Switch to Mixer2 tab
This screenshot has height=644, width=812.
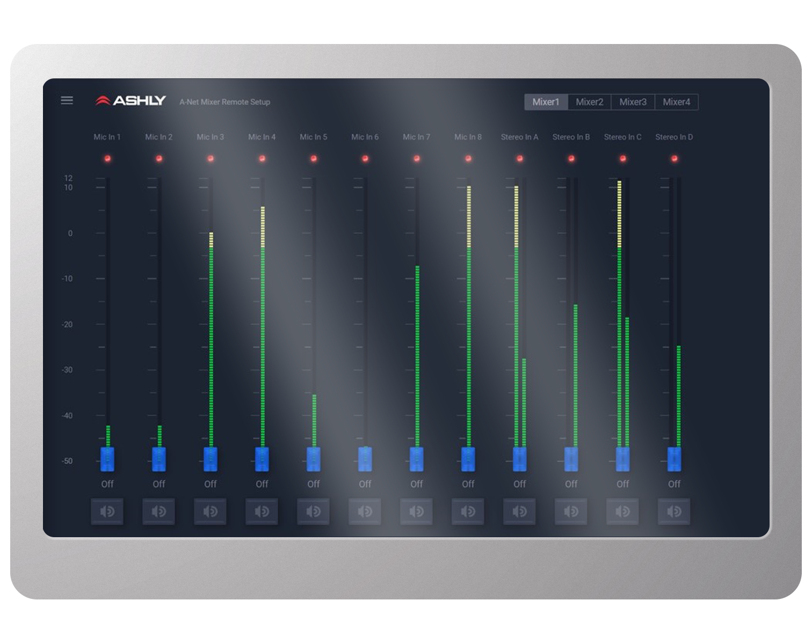(590, 102)
